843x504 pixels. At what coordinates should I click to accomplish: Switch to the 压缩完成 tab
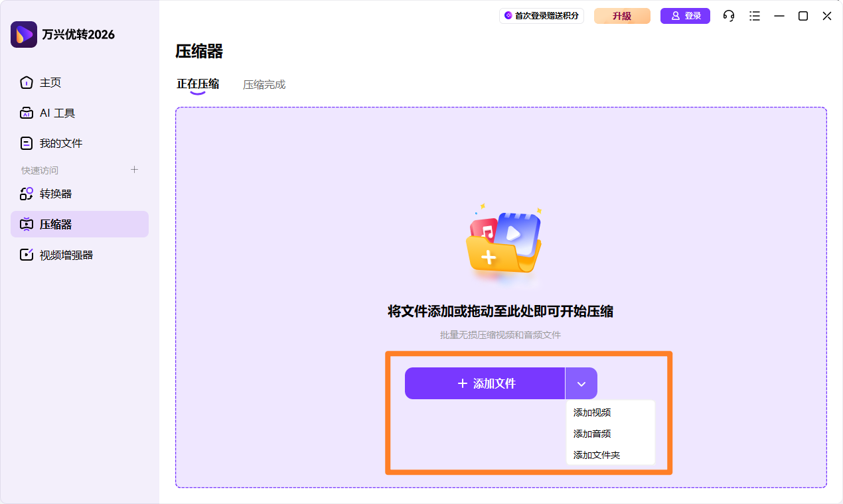point(264,84)
